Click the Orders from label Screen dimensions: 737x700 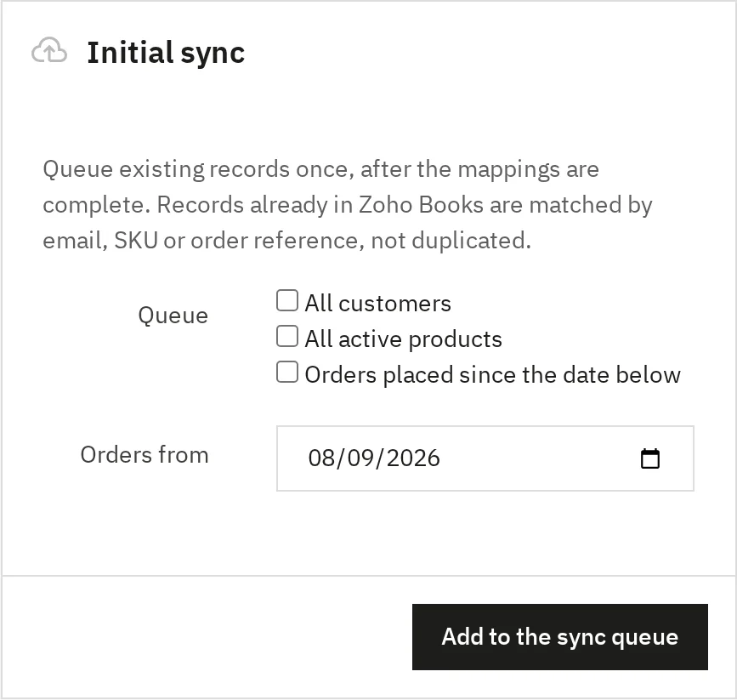point(145,455)
